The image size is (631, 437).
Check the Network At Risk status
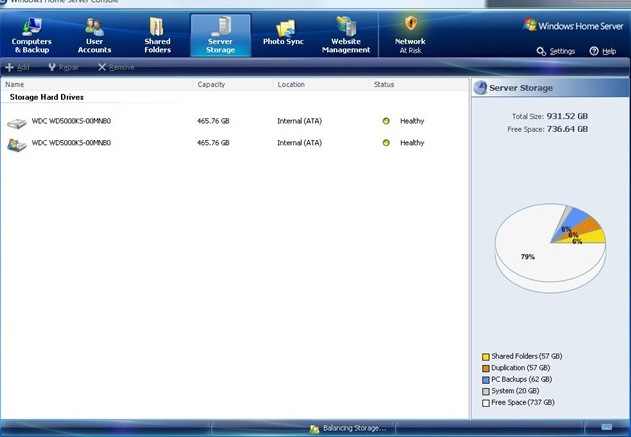(x=410, y=36)
